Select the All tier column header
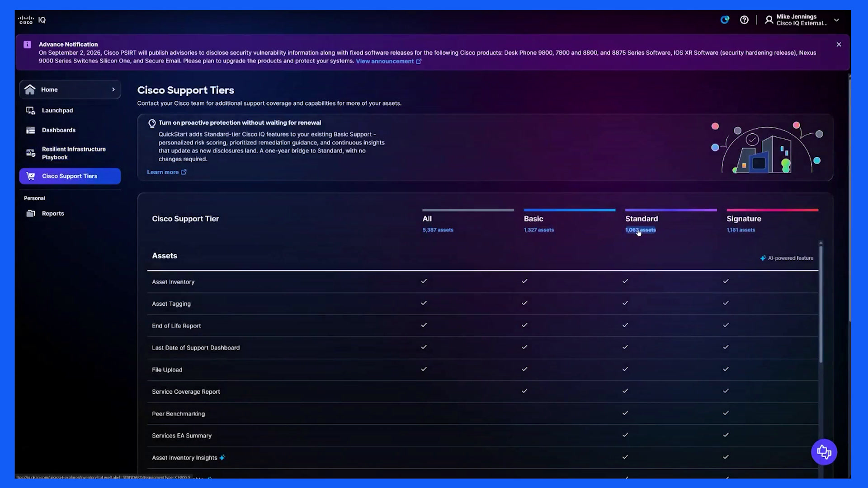The height and width of the screenshot is (488, 868). tap(427, 219)
